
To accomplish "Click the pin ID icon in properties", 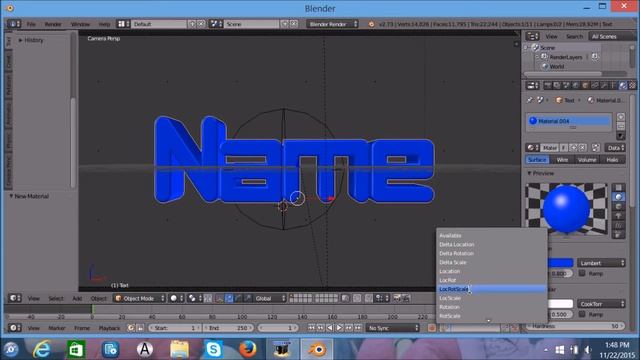I will coord(530,100).
